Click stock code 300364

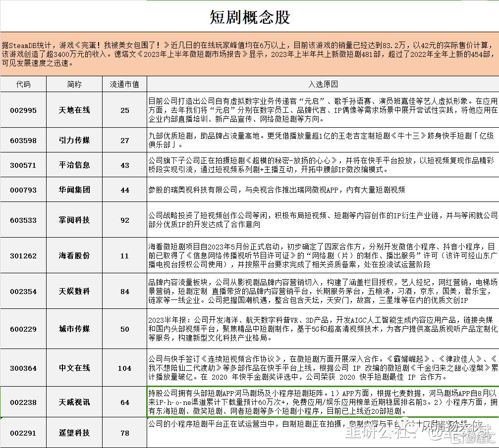(23, 368)
